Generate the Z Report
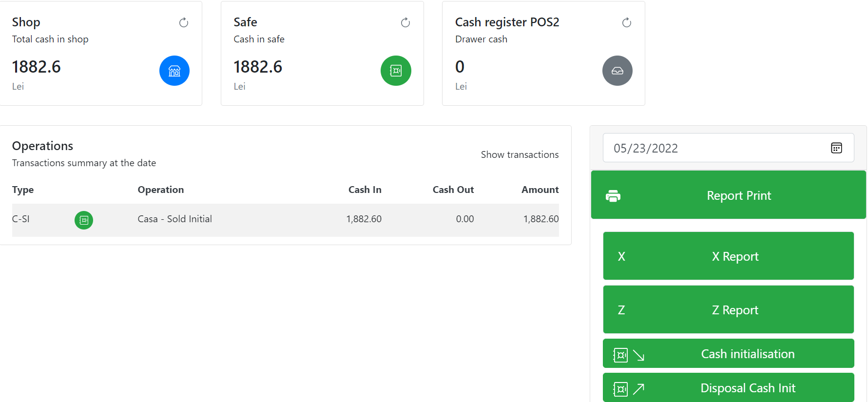This screenshot has width=868, height=402. coord(729,309)
